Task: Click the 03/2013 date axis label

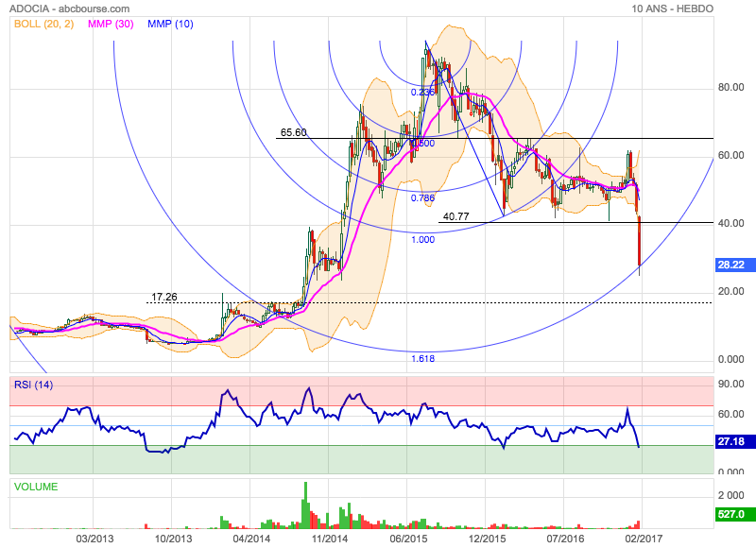Action: pyautogui.click(x=94, y=539)
